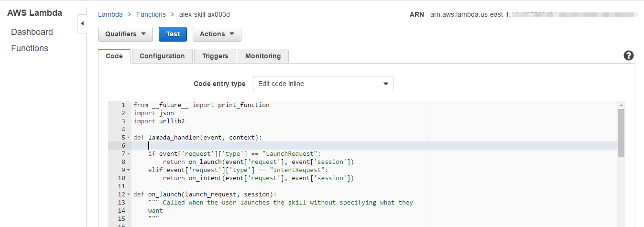Click the blue Test button
The height and width of the screenshot is (227, 644).
[x=173, y=34]
